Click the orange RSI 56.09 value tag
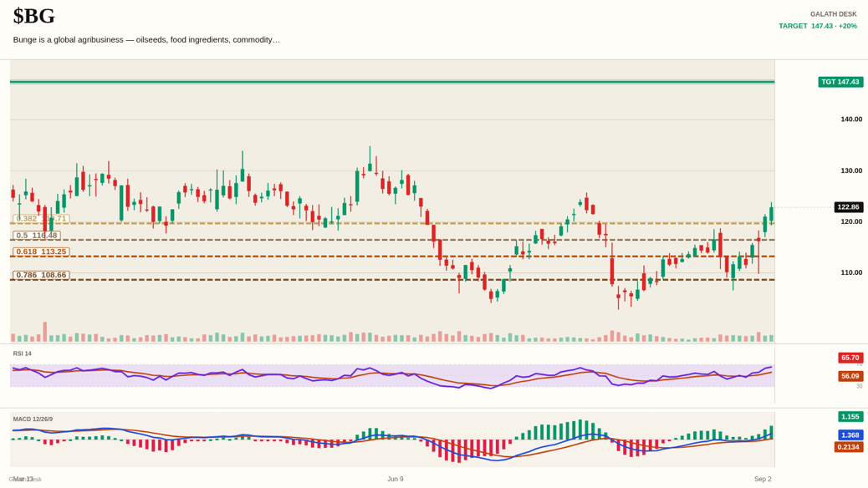 point(850,376)
